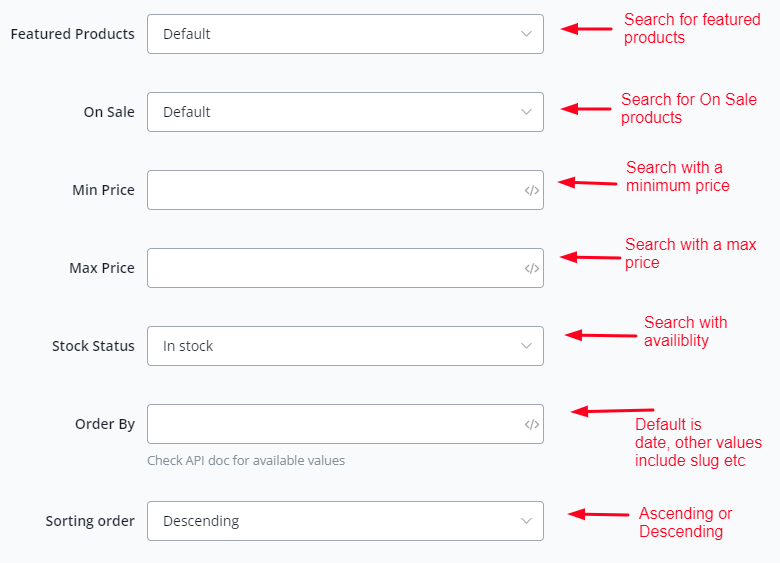Open the Featured Products dropdown
The width and height of the screenshot is (780, 563).
point(345,34)
